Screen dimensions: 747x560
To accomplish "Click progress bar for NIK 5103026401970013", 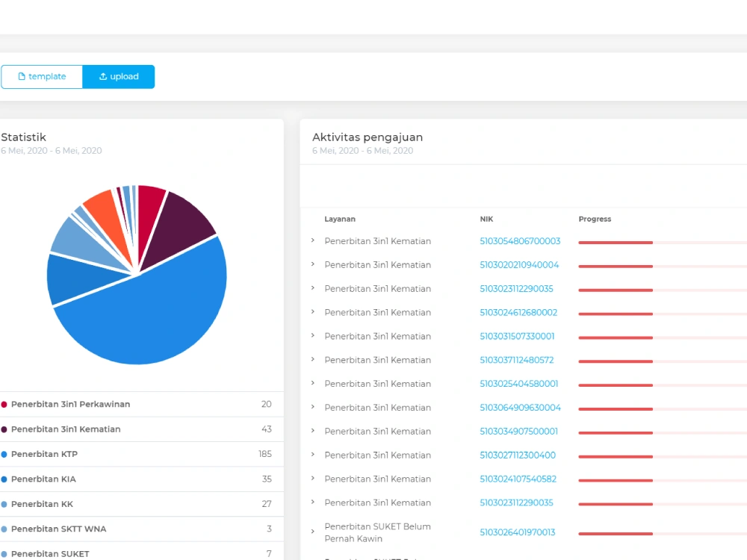I will (x=663, y=534).
